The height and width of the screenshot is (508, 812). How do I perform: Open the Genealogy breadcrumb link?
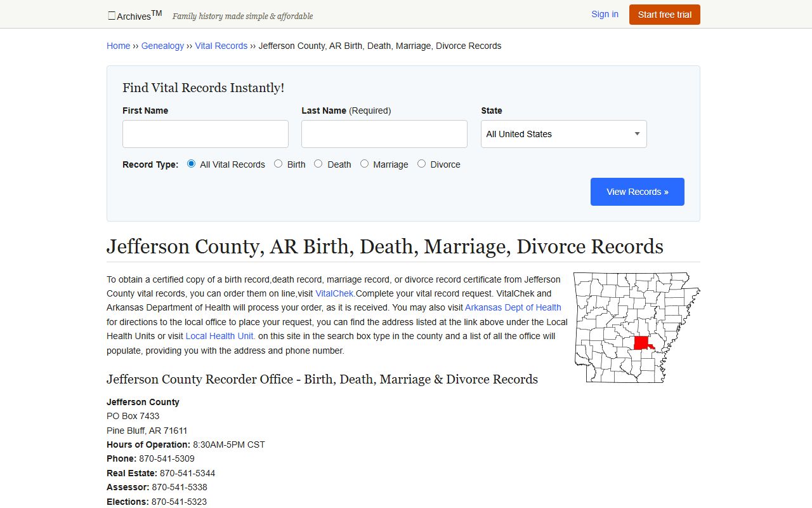click(162, 46)
